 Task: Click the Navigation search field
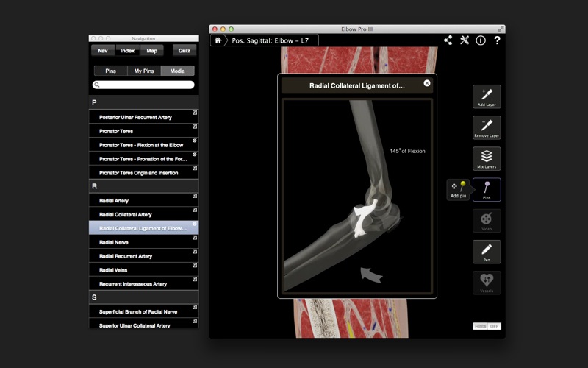[x=143, y=85]
